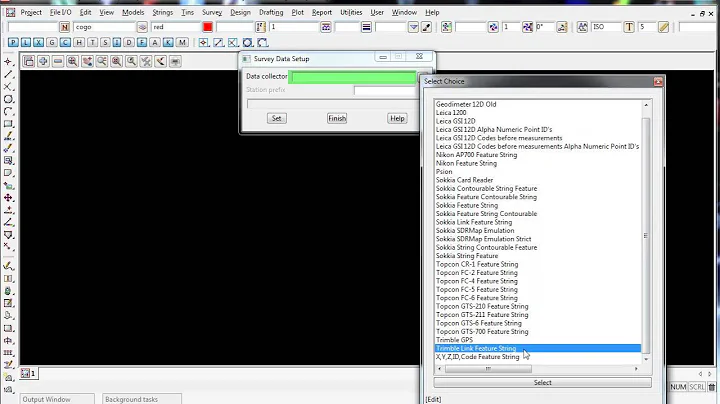The width and height of the screenshot is (720, 404).
Task: Open the dropdown arrow next to line style
Action: 413,27
